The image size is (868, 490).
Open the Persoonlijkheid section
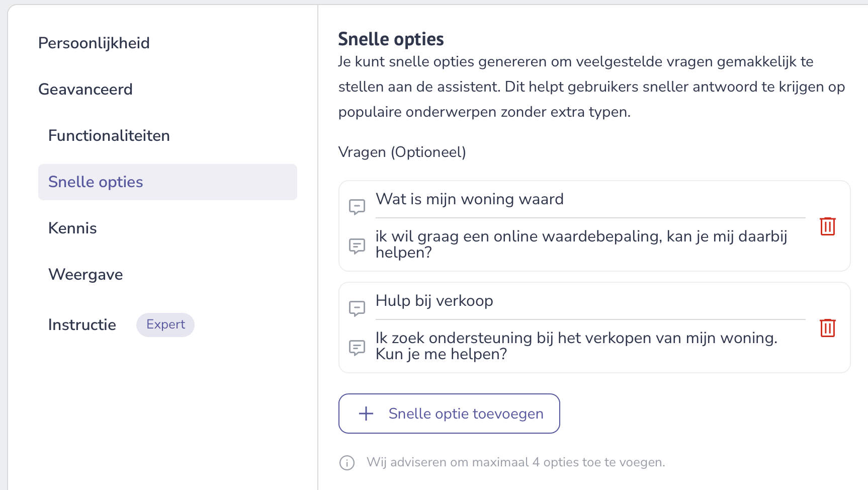[x=94, y=43]
